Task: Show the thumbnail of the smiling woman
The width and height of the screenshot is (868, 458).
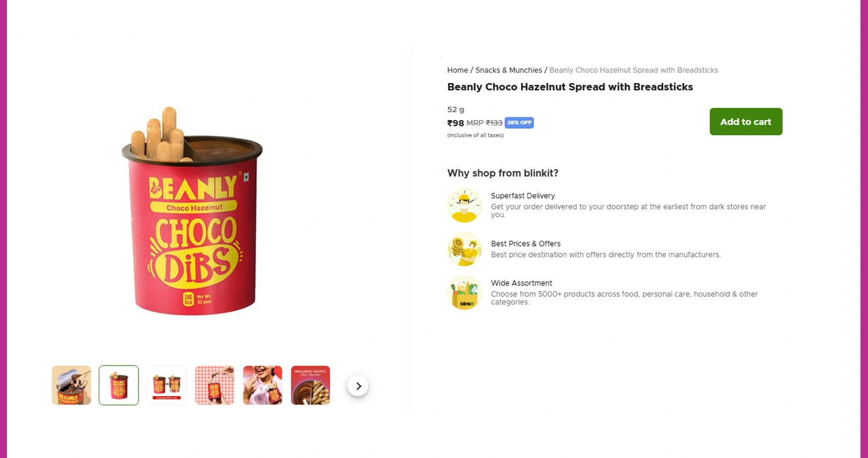Action: point(263,385)
